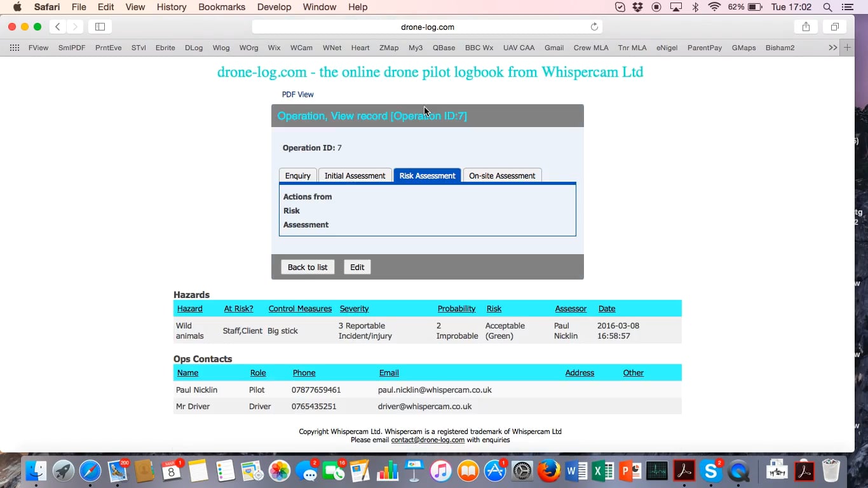Sort hazards by Severity header
The width and height of the screenshot is (868, 488).
click(354, 309)
